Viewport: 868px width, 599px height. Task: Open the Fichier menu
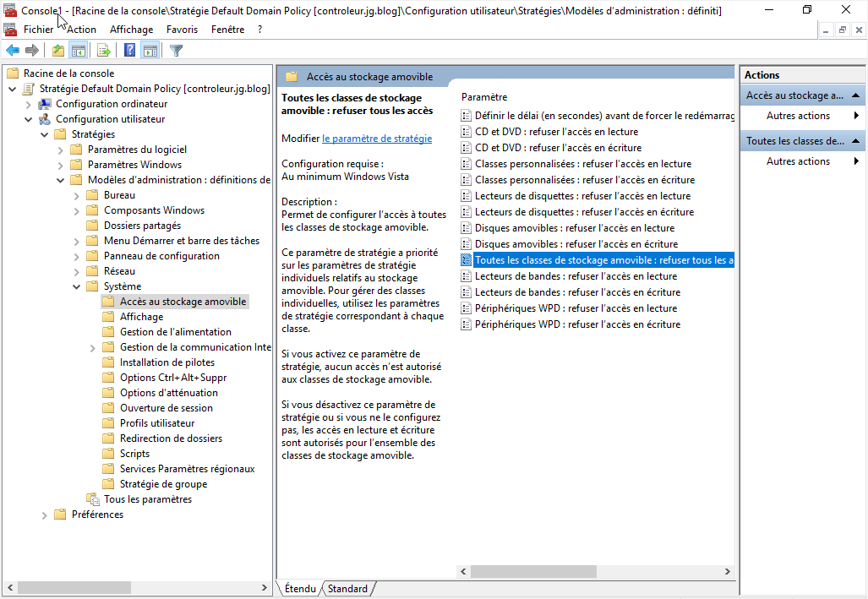(x=38, y=30)
